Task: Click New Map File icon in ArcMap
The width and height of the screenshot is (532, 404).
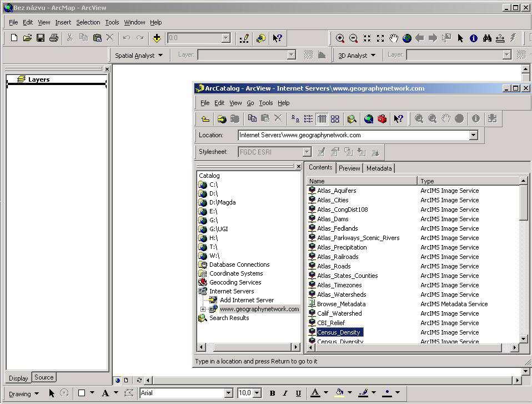Action: pyautogui.click(x=14, y=38)
